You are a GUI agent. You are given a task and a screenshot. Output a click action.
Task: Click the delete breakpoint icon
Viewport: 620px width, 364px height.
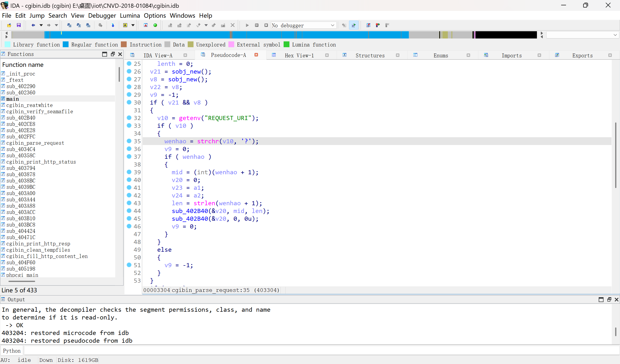pos(387,25)
